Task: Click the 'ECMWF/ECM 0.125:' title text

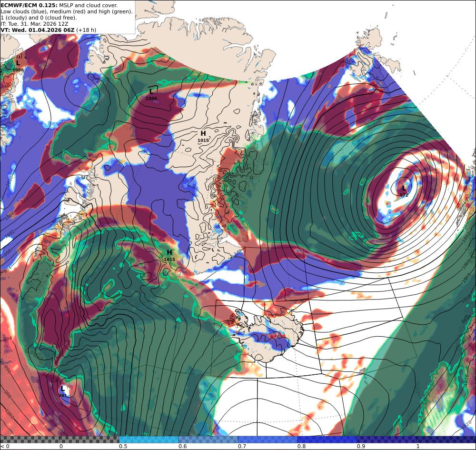Action: (29, 5)
